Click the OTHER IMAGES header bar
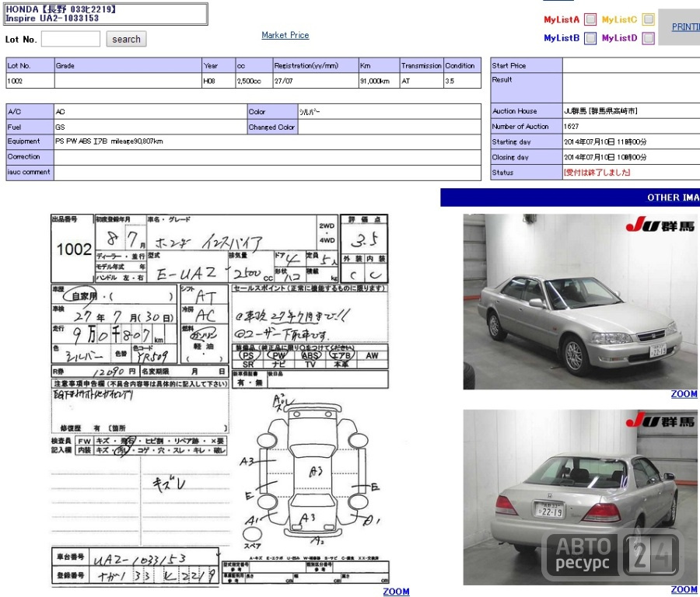The image size is (700, 597). (570, 197)
